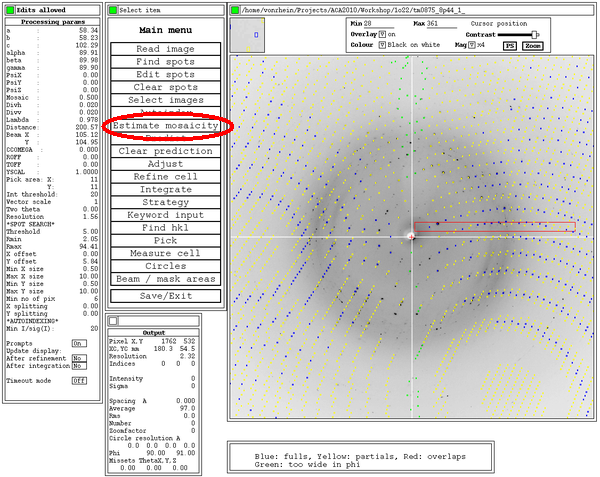Toggle Timeout mode Off button

(78, 380)
